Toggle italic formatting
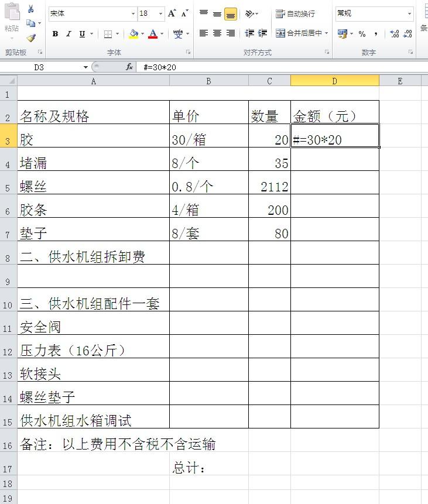428x504 pixels. click(69, 34)
